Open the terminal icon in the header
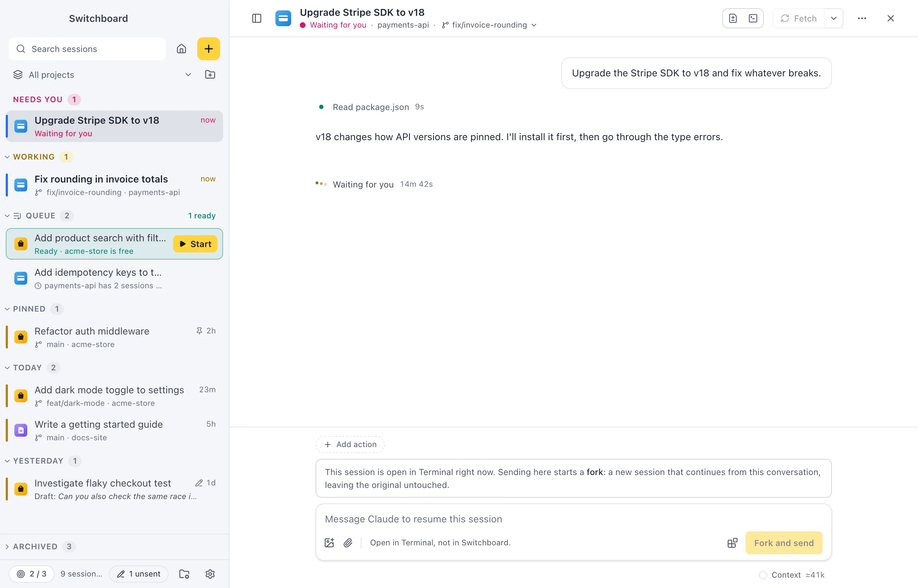Screen dimensions: 918x588 click(753, 18)
